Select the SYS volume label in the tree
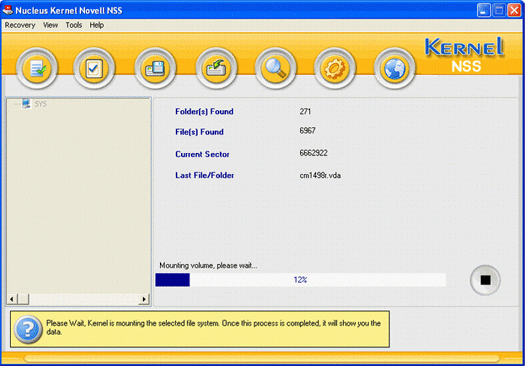Viewport: 525px width, 366px height. (41, 104)
